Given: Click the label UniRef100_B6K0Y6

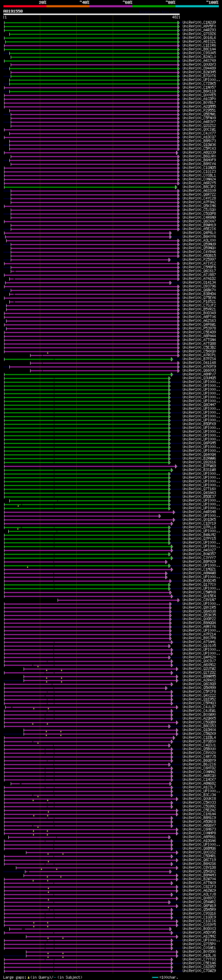Looking at the screenshot, I should tap(199, 237).
